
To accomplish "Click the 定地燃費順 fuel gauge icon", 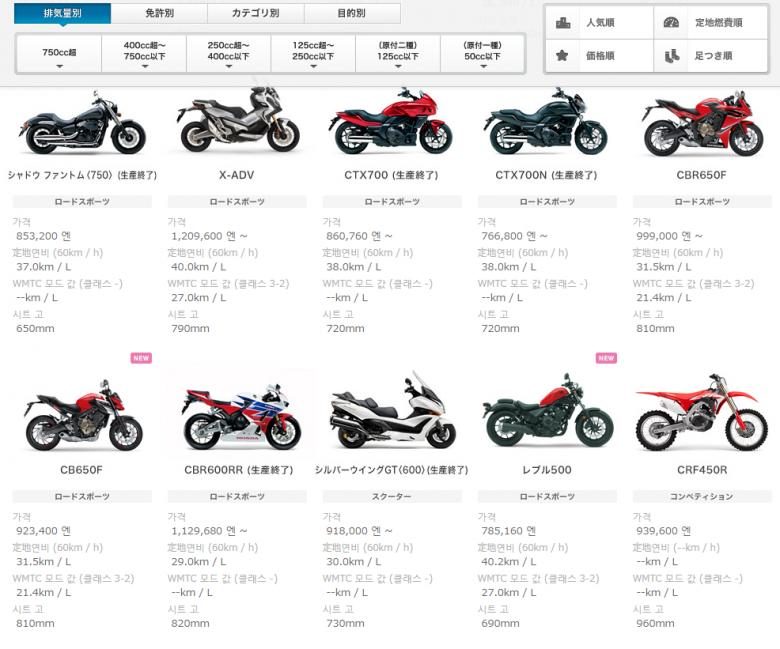I will (x=671, y=22).
